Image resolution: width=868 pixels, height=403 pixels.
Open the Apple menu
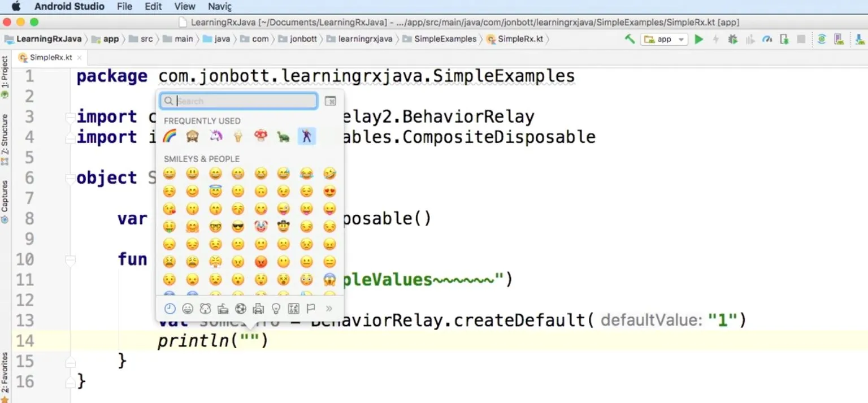(15, 6)
